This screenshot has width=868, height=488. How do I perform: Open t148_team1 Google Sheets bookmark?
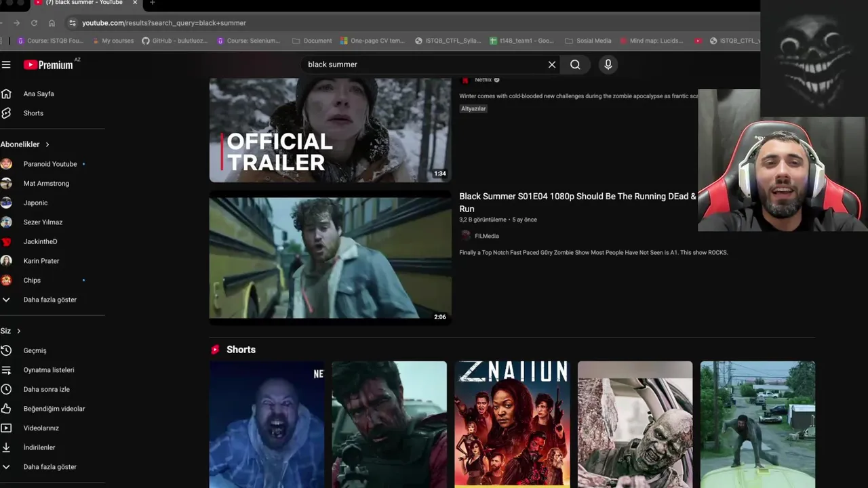[521, 41]
